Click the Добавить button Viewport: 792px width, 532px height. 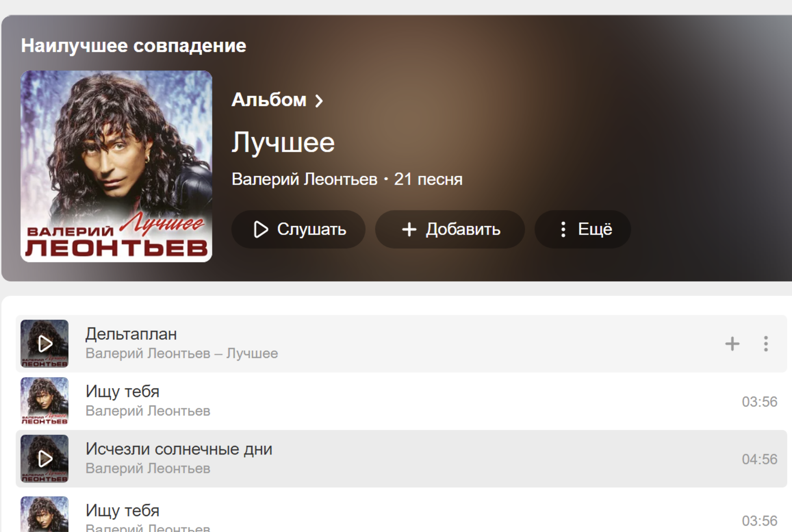[450, 229]
